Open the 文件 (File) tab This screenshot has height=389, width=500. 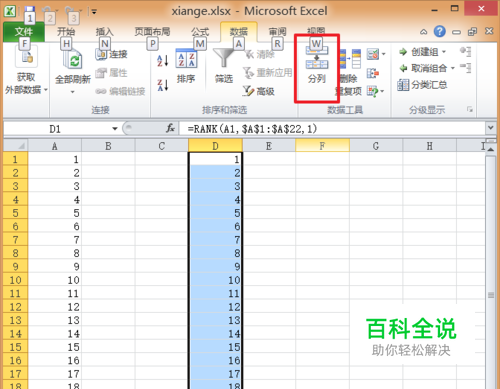click(x=24, y=32)
